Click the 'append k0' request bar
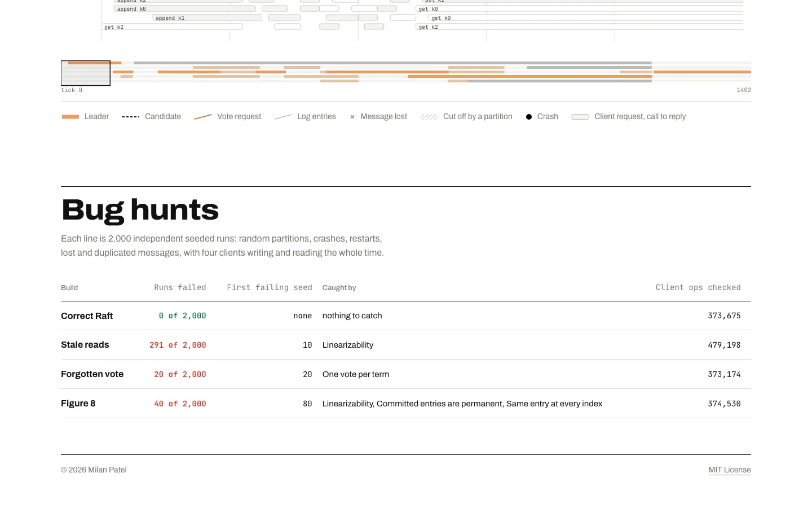The width and height of the screenshot is (812, 508). pos(184,9)
